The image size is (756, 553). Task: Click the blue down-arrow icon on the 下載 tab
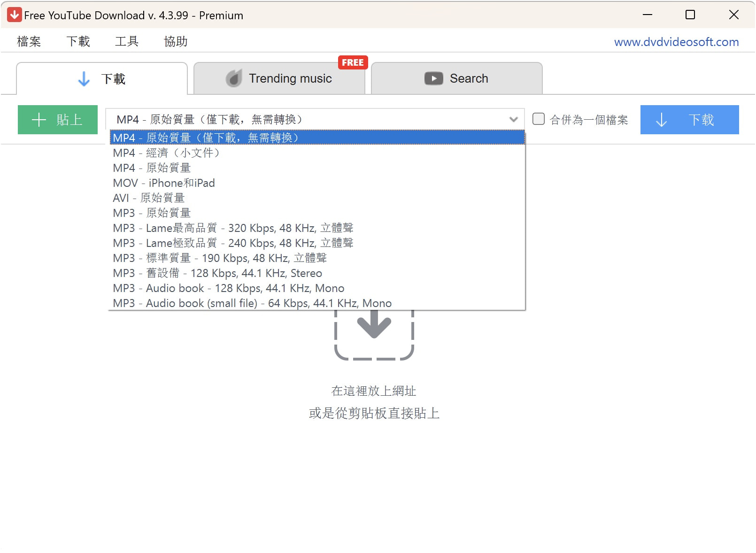point(84,79)
